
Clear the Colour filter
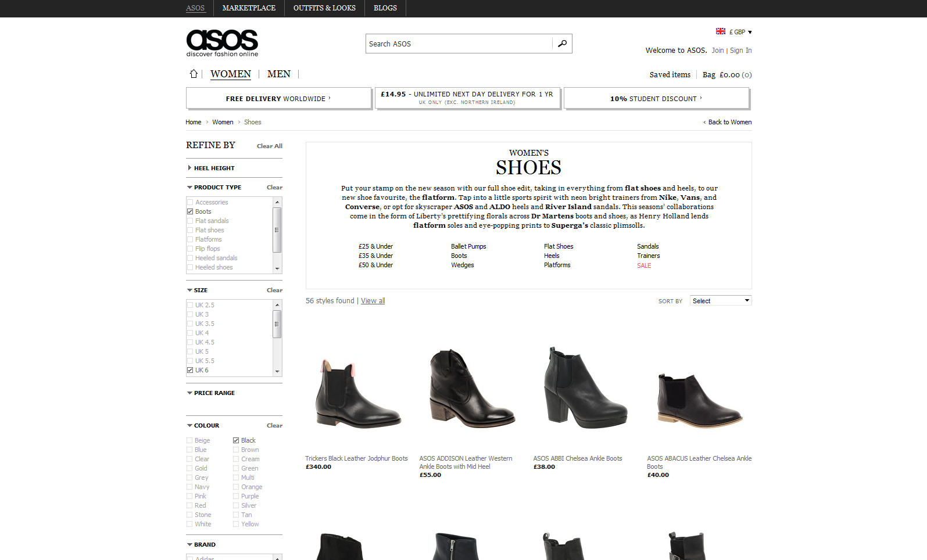(274, 425)
